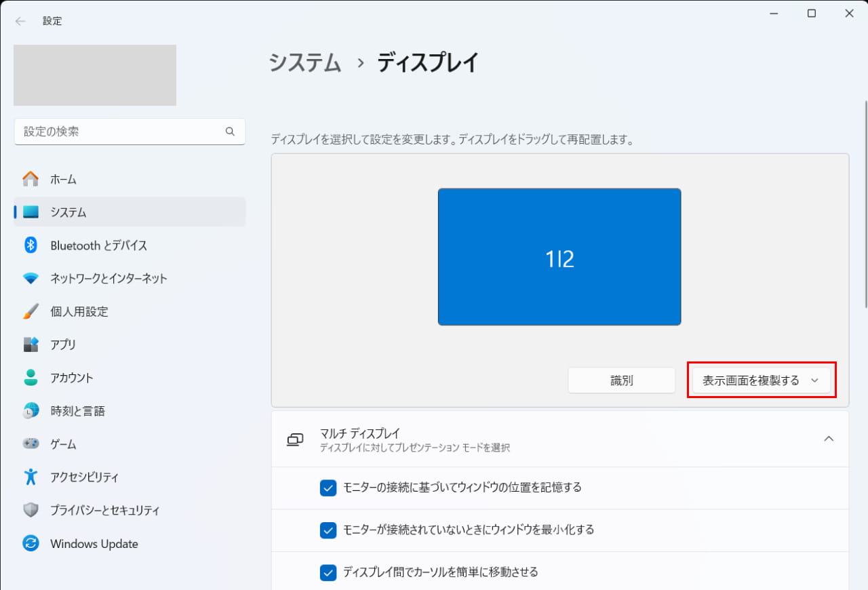Collapse the マルチ ディスプレイ section chevron
The width and height of the screenshot is (868, 590).
pyautogui.click(x=829, y=439)
